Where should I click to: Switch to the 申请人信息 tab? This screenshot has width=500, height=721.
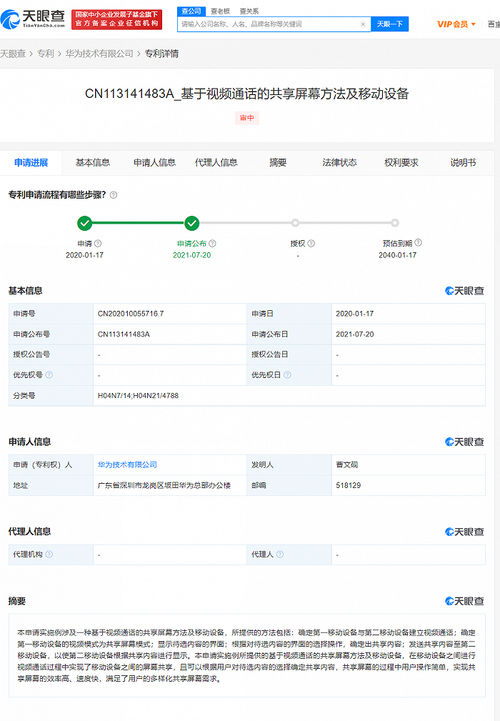tap(155, 162)
